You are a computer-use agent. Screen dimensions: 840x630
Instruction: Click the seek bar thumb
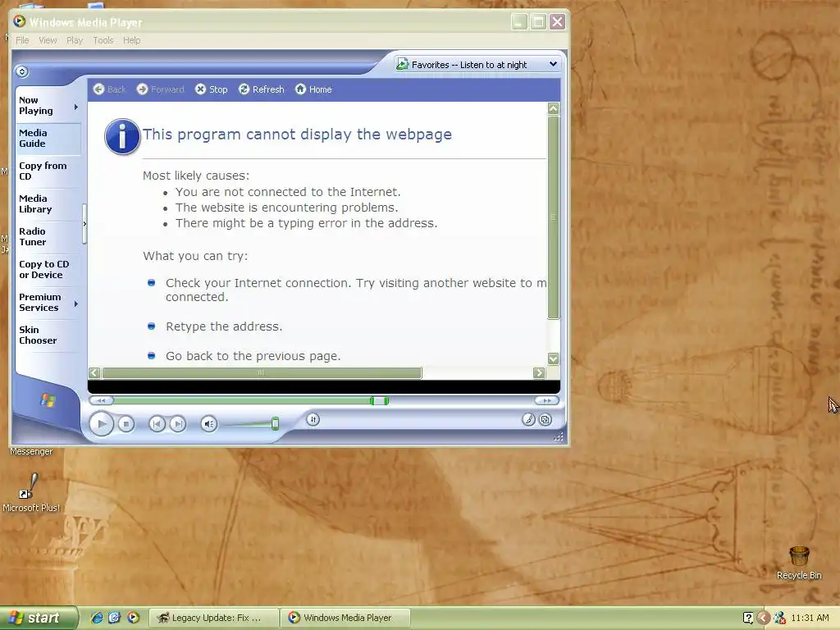pos(379,400)
